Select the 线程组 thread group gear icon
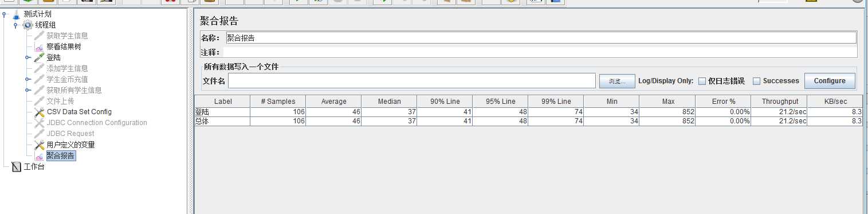 (28, 25)
